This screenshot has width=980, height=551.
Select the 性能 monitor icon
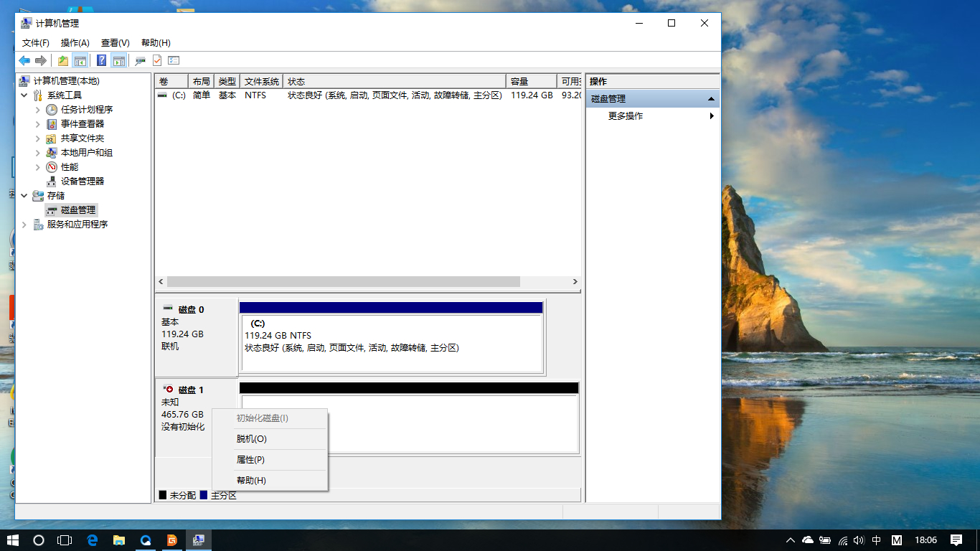(x=52, y=167)
